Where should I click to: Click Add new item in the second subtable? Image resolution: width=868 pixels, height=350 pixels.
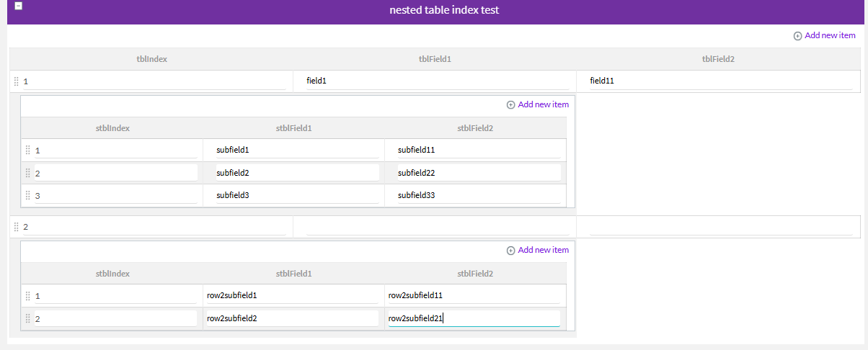point(543,250)
